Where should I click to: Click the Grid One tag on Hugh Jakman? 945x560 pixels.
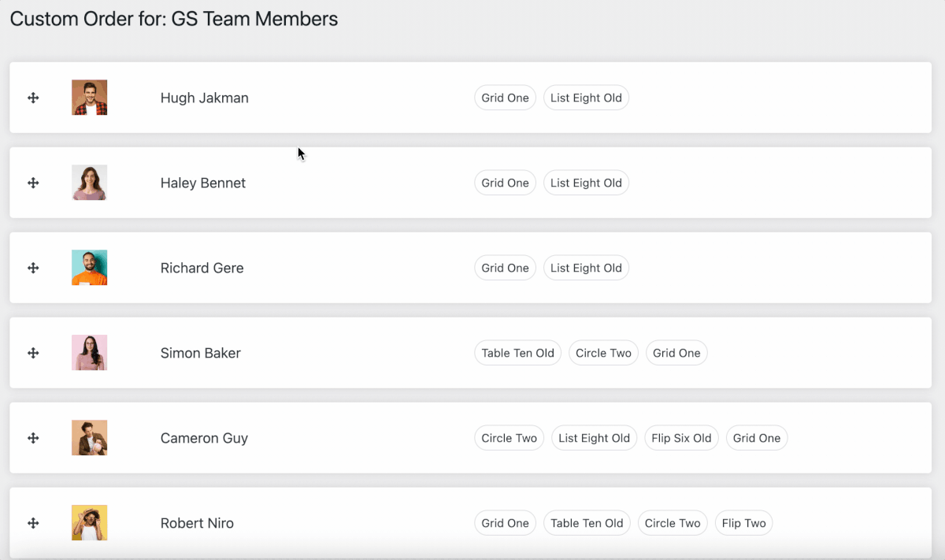[505, 98]
